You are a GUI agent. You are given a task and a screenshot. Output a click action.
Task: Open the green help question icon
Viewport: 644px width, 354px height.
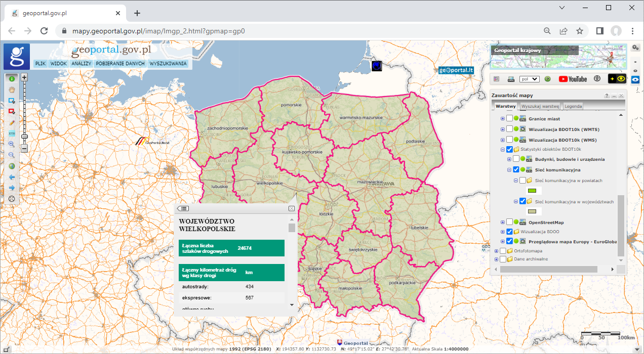(x=547, y=79)
